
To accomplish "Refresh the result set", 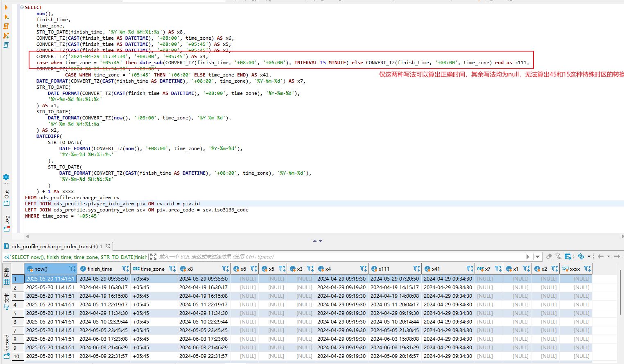I will coord(581,256).
